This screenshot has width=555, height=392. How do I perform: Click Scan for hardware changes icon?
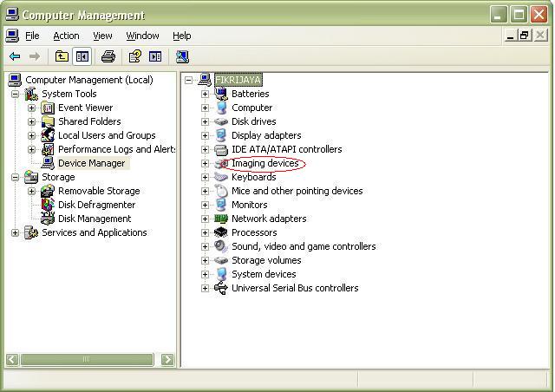tap(182, 56)
